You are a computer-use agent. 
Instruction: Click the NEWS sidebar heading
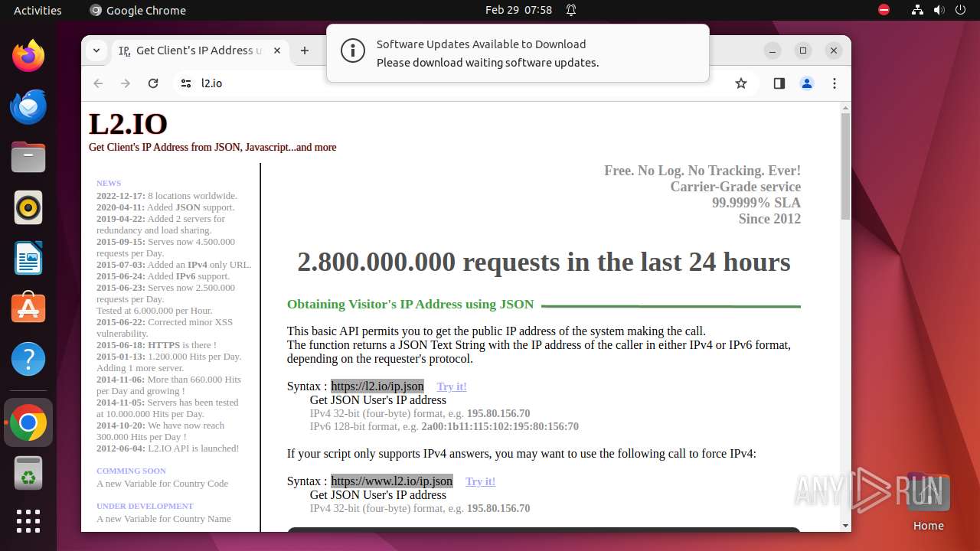(109, 183)
